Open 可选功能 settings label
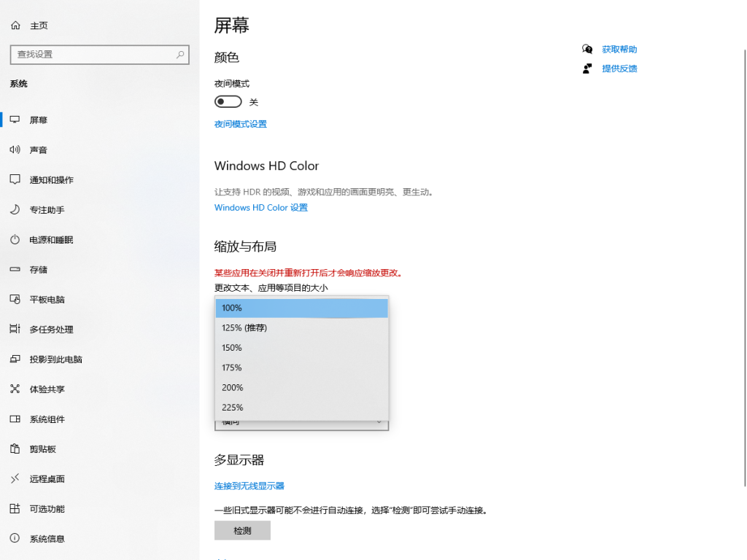This screenshot has width=747, height=560. (47, 509)
